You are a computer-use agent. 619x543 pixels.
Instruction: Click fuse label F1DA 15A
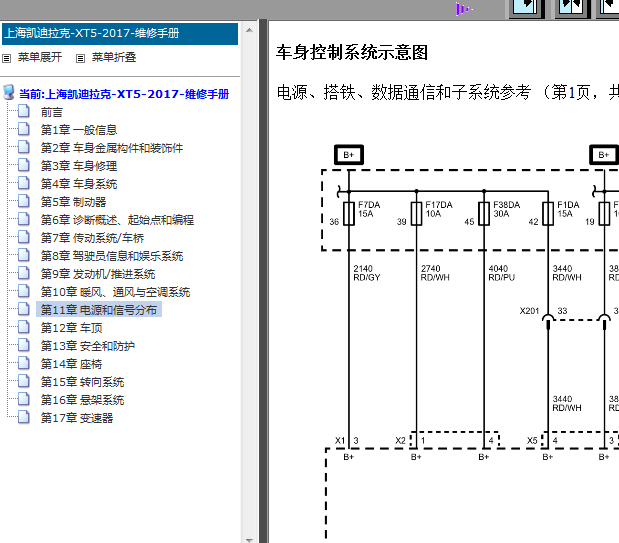tap(568, 209)
